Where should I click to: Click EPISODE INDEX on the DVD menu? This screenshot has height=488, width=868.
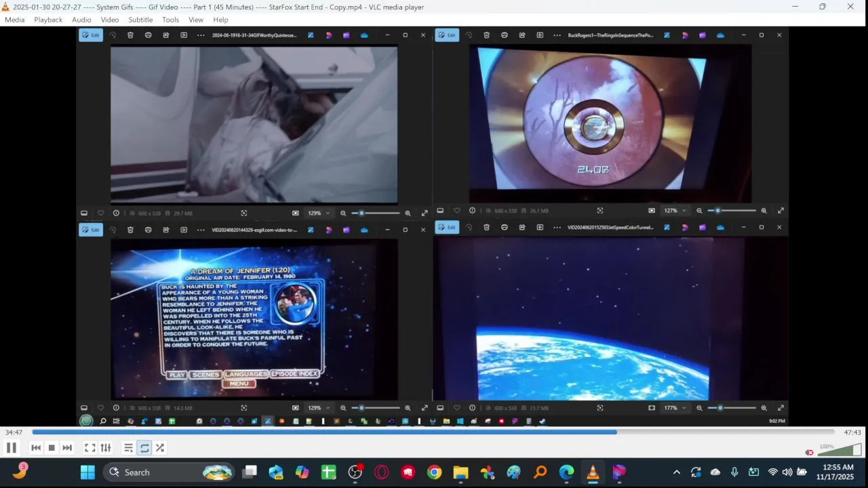pyautogui.click(x=294, y=373)
